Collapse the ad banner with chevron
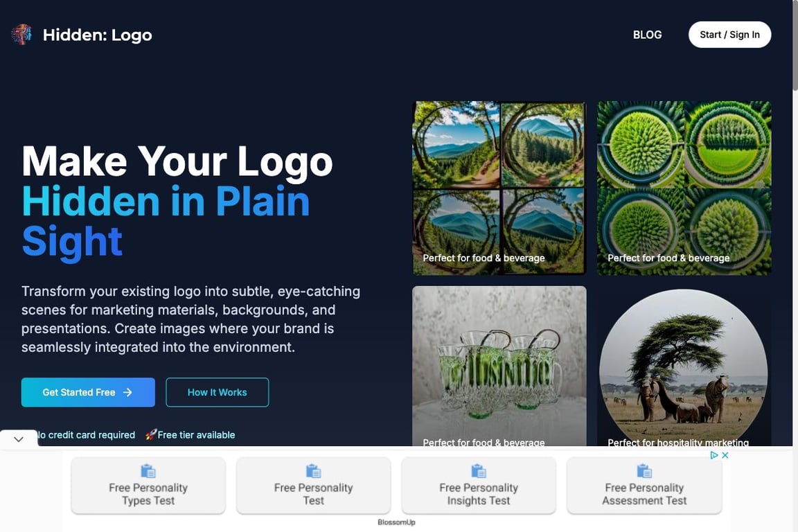Viewport: 798px width, 532px height. coord(19,439)
